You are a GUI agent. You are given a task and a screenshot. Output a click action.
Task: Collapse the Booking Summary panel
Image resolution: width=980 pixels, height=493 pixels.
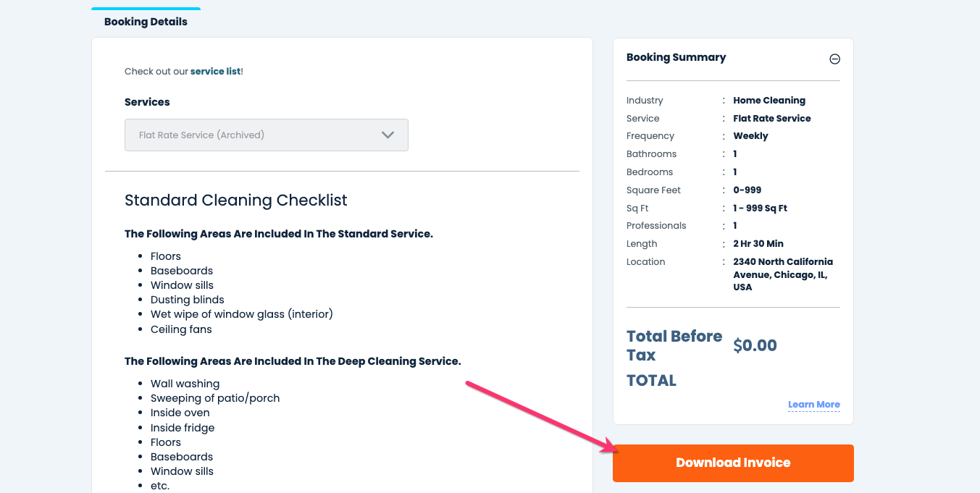(834, 59)
